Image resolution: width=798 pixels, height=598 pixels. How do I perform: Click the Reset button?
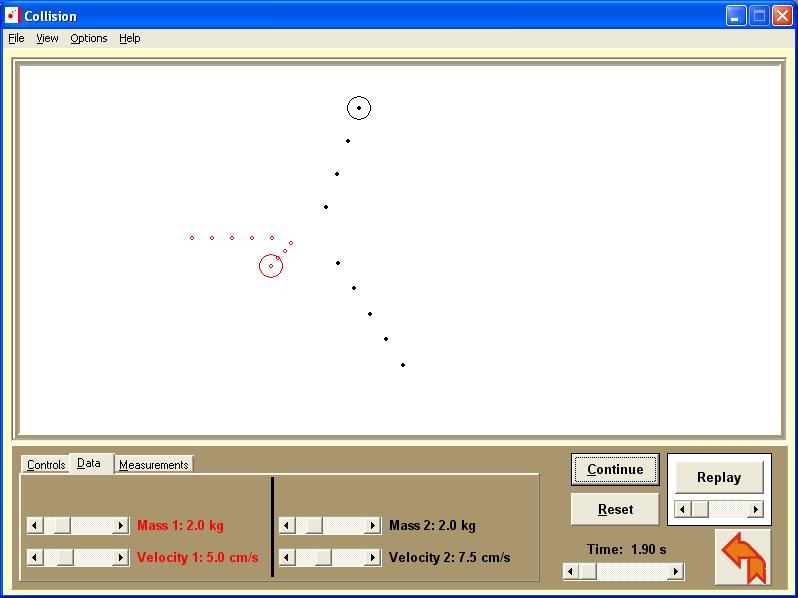615,509
